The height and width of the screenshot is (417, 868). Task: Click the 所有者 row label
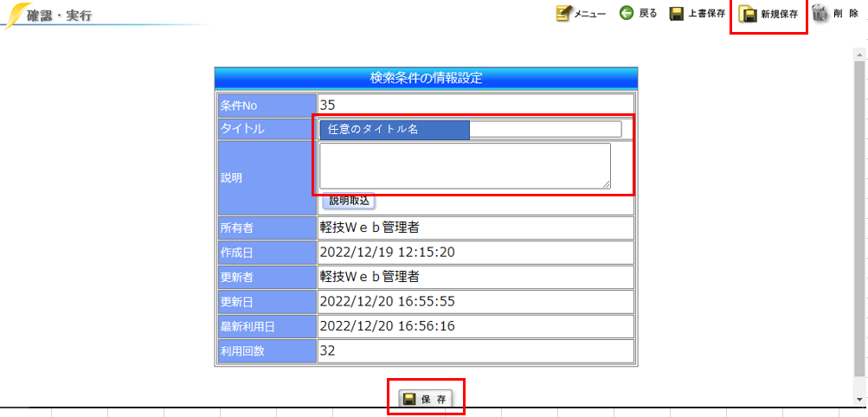point(267,228)
